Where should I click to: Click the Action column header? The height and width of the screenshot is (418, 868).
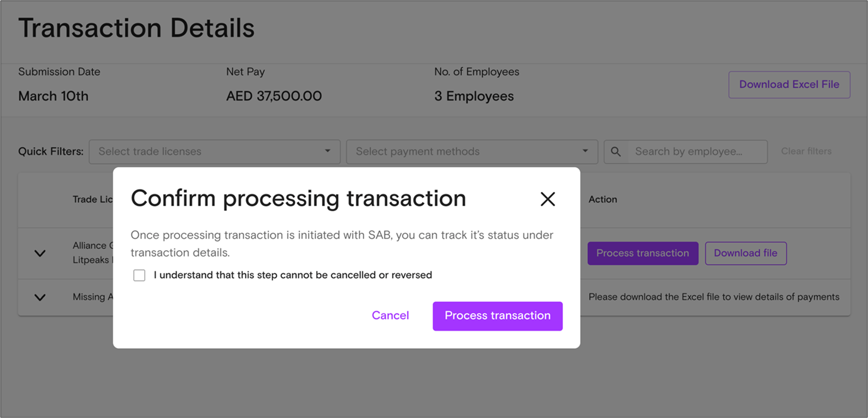603,199
